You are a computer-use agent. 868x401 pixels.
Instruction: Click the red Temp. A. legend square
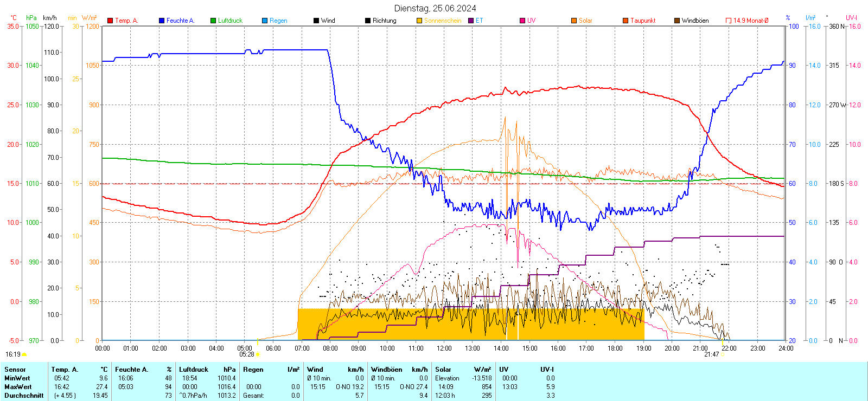pos(110,21)
